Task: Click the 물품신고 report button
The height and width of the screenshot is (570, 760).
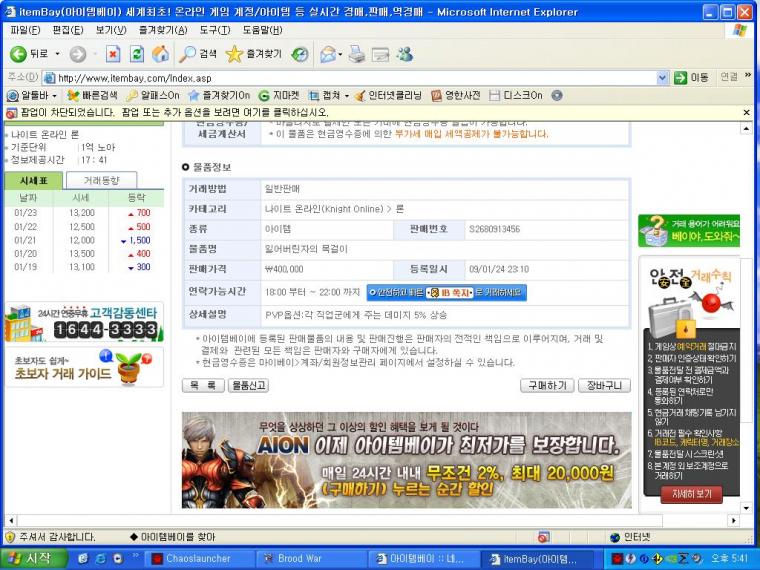Action: point(248,385)
